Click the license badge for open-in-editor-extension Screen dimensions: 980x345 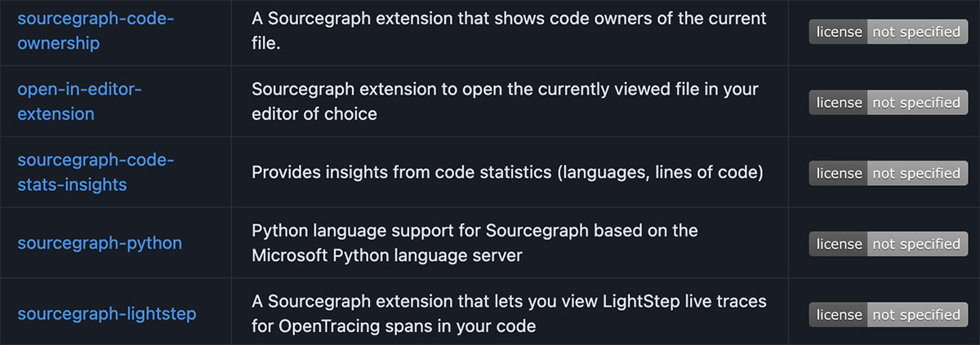[x=889, y=103]
